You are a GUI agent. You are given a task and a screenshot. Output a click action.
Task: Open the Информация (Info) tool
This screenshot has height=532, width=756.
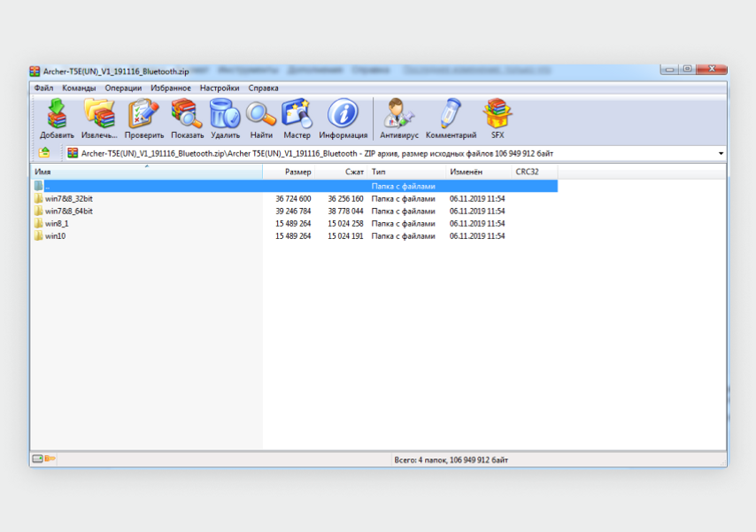pyautogui.click(x=343, y=119)
